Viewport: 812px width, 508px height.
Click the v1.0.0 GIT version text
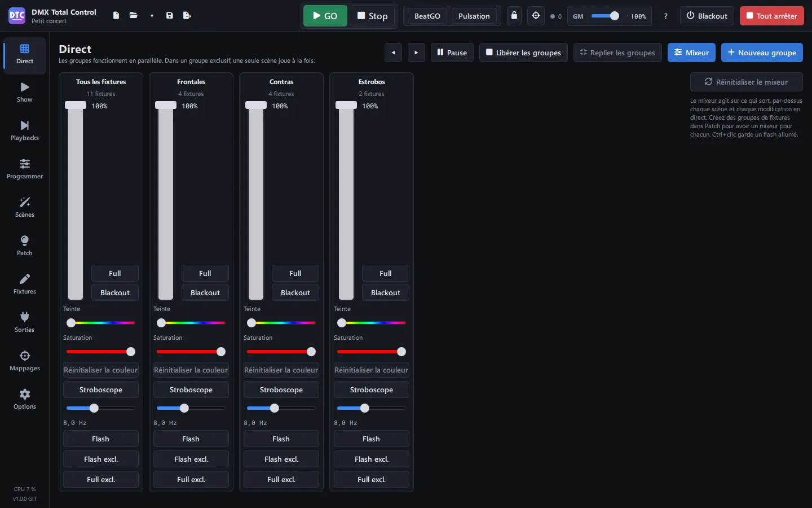(x=25, y=498)
